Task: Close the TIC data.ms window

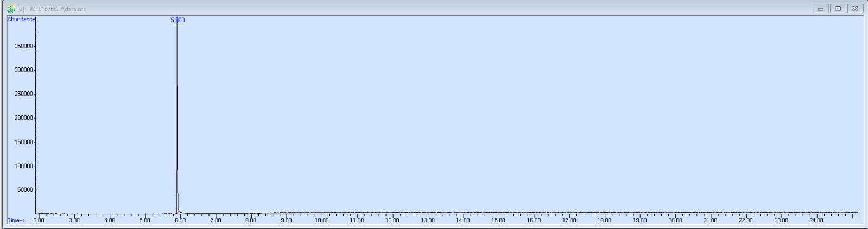Action: point(855,9)
